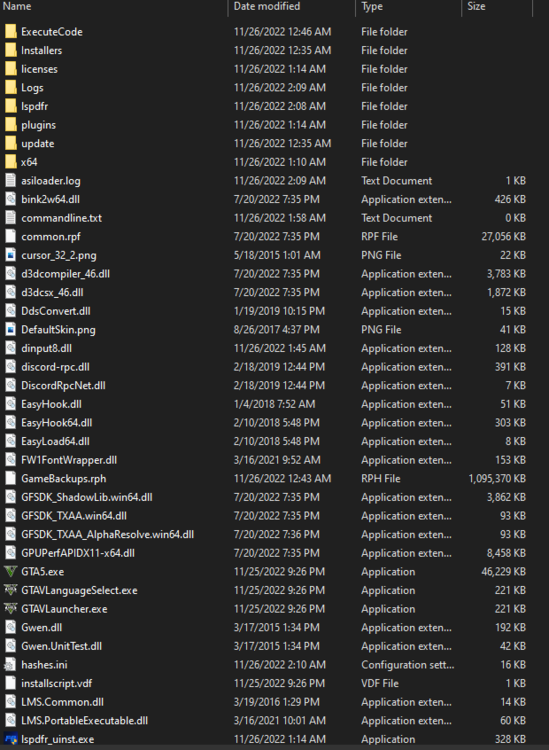Click the asiloader.log text file icon

pyautogui.click(x=11, y=181)
